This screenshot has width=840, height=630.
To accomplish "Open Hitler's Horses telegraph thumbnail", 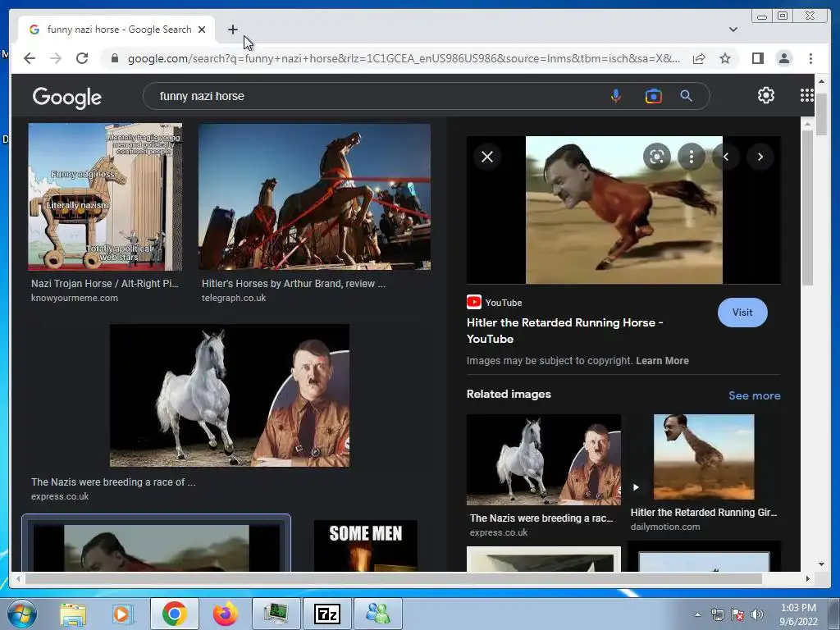I will (314, 197).
